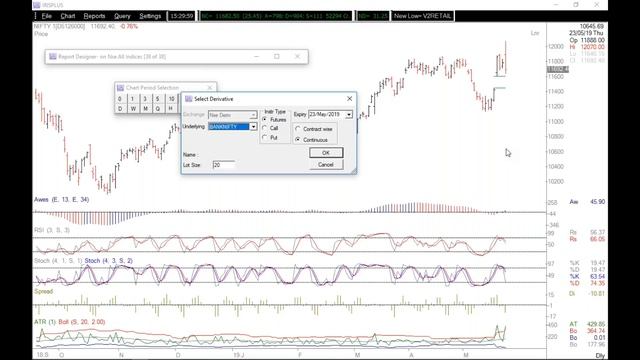Maximize the Report Designer window
The image size is (640, 360).
click(x=277, y=56)
